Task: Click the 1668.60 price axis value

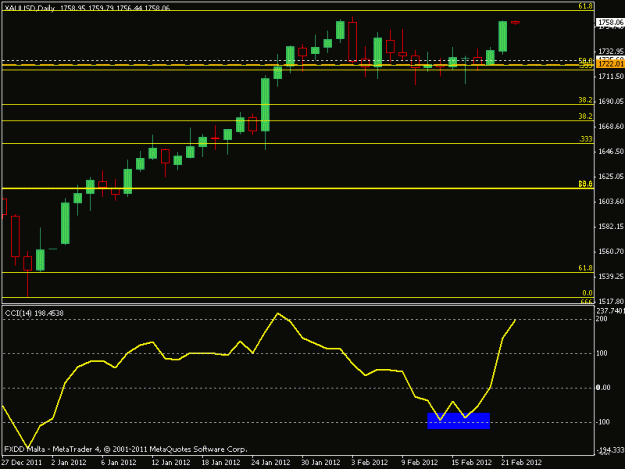Action: [x=610, y=127]
